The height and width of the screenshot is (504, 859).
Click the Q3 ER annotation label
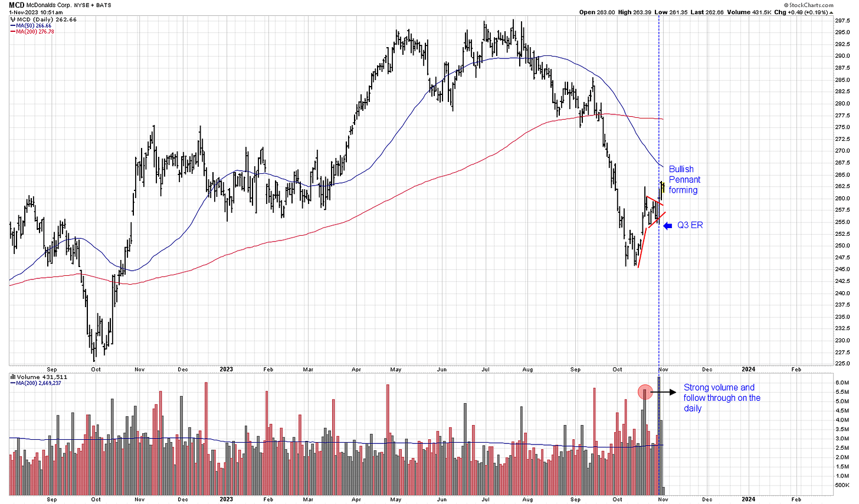(690, 225)
